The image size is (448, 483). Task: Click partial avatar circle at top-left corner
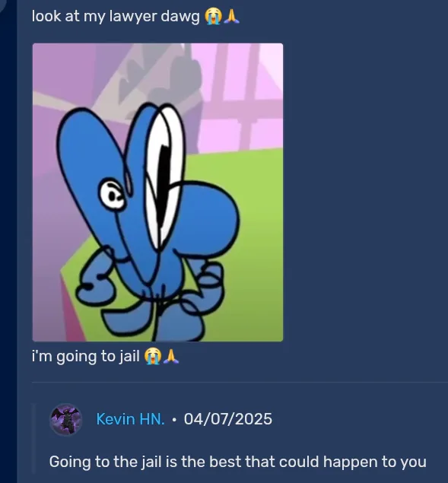2,2
